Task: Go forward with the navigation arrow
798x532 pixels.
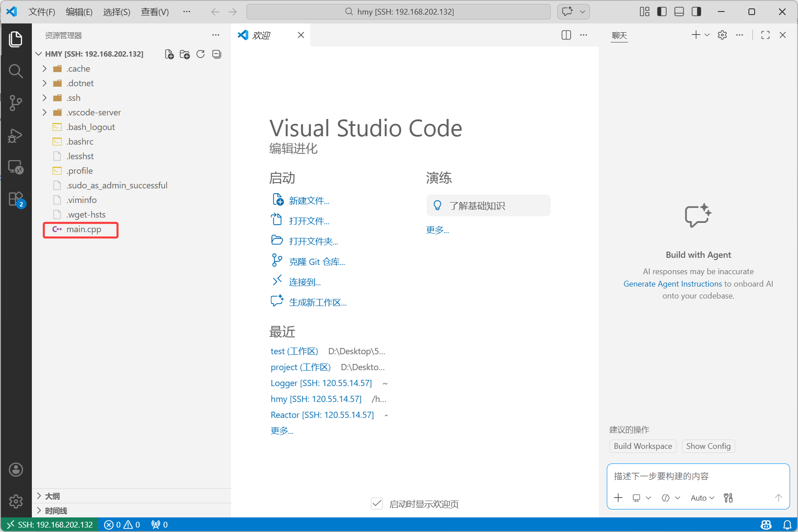Action: 233,11
